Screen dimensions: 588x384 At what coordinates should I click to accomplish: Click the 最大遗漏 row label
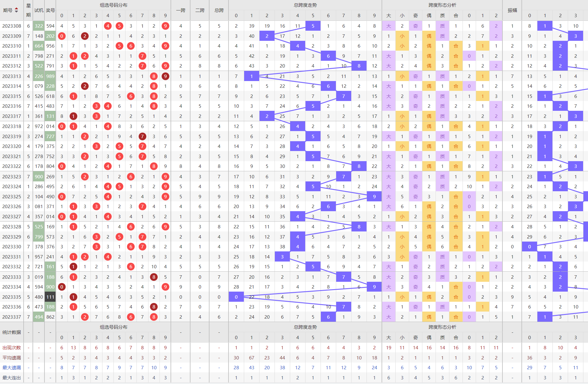[x=12, y=368]
